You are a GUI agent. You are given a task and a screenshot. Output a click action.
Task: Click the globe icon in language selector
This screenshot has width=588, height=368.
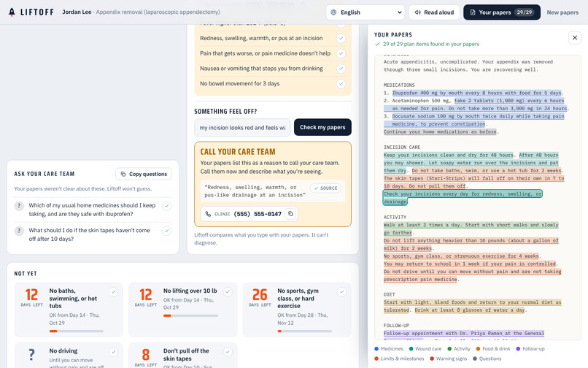point(333,12)
